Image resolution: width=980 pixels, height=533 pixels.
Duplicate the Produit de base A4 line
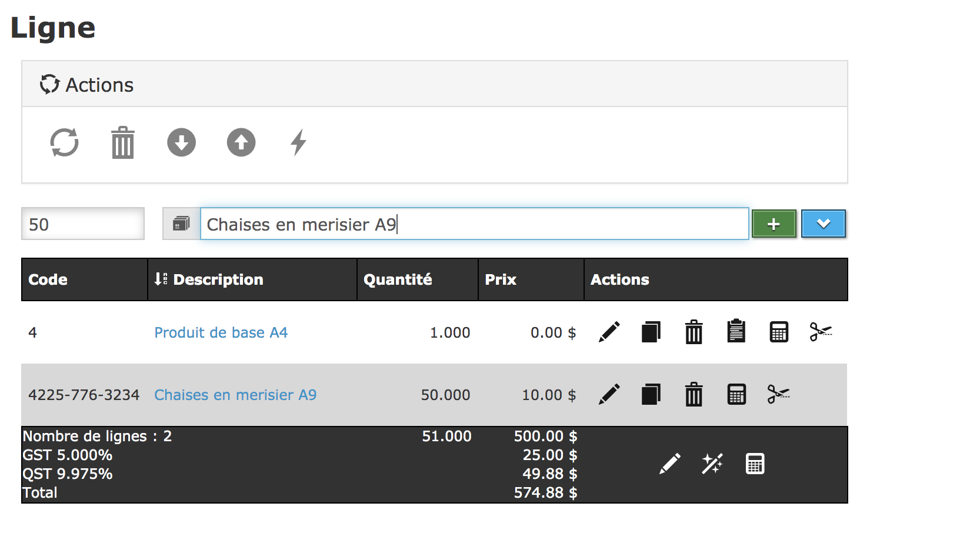[x=651, y=332]
